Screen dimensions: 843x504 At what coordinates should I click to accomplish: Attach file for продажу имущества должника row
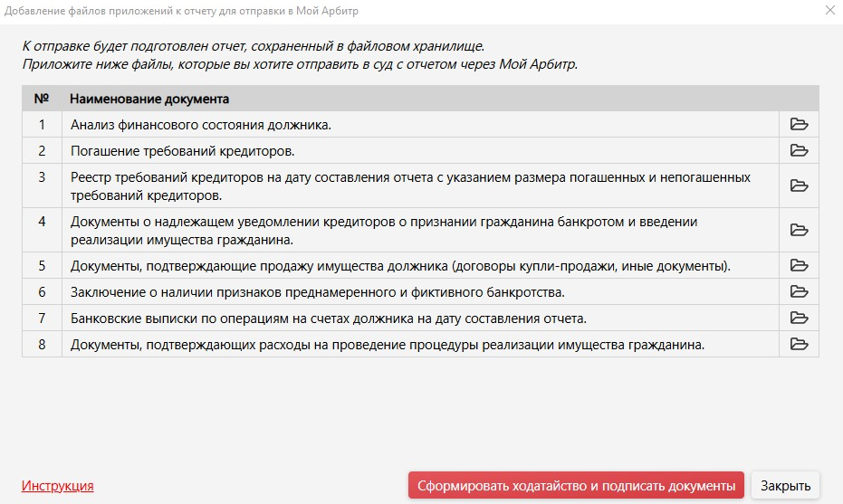(x=799, y=265)
